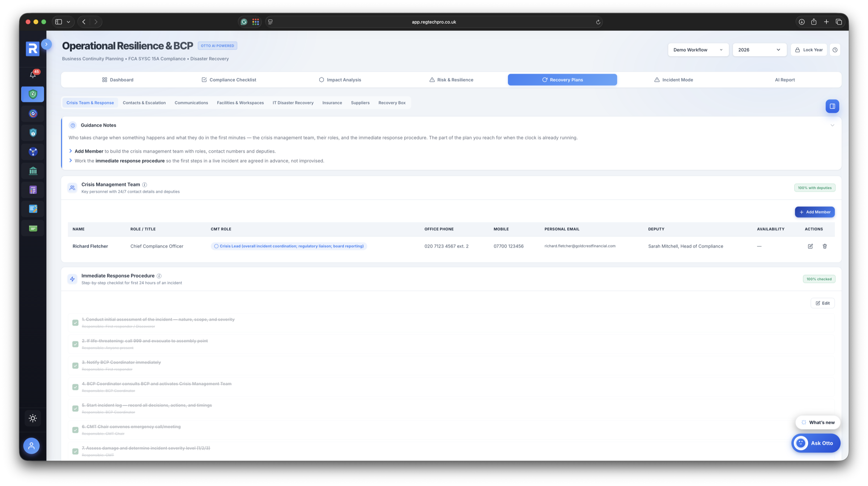This screenshot has height=486, width=868.
Task: Uncheck step 4 BCP Coordinator consults BCP
Action: click(x=75, y=387)
